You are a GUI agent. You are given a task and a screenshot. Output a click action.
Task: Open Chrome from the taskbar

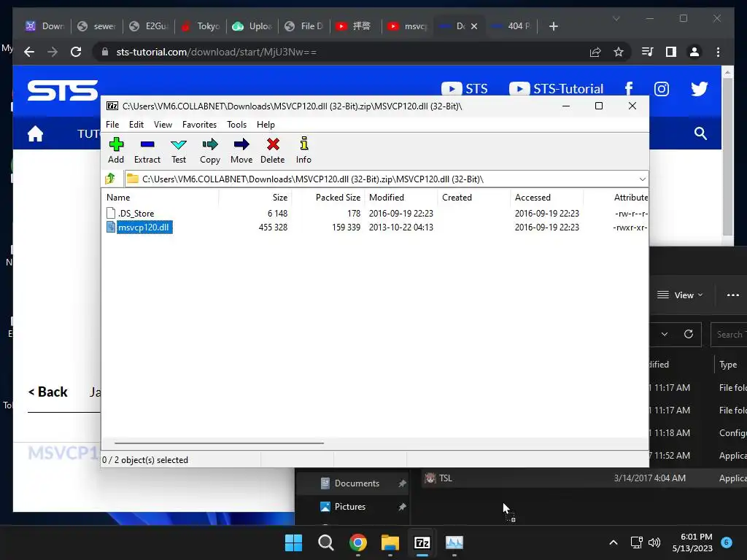point(357,542)
